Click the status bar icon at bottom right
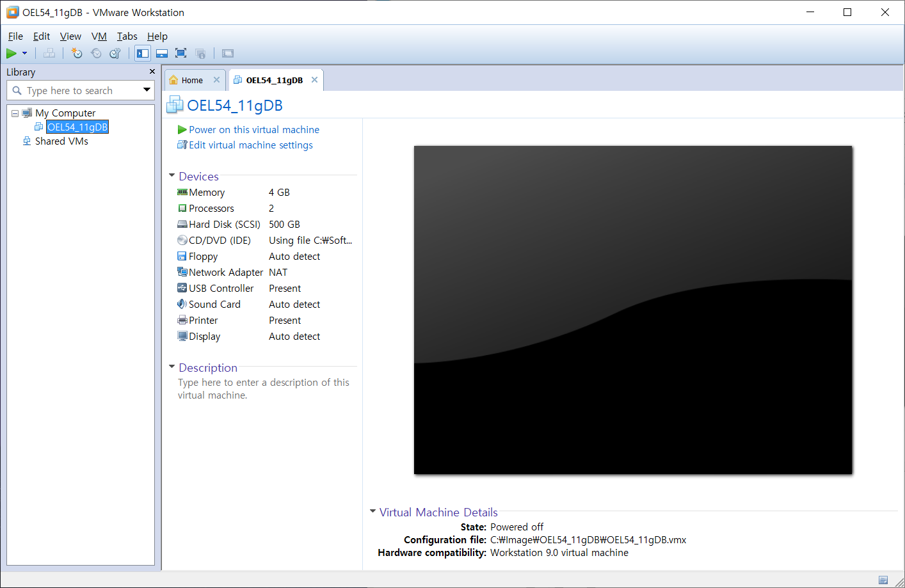The image size is (905, 588). [x=883, y=580]
